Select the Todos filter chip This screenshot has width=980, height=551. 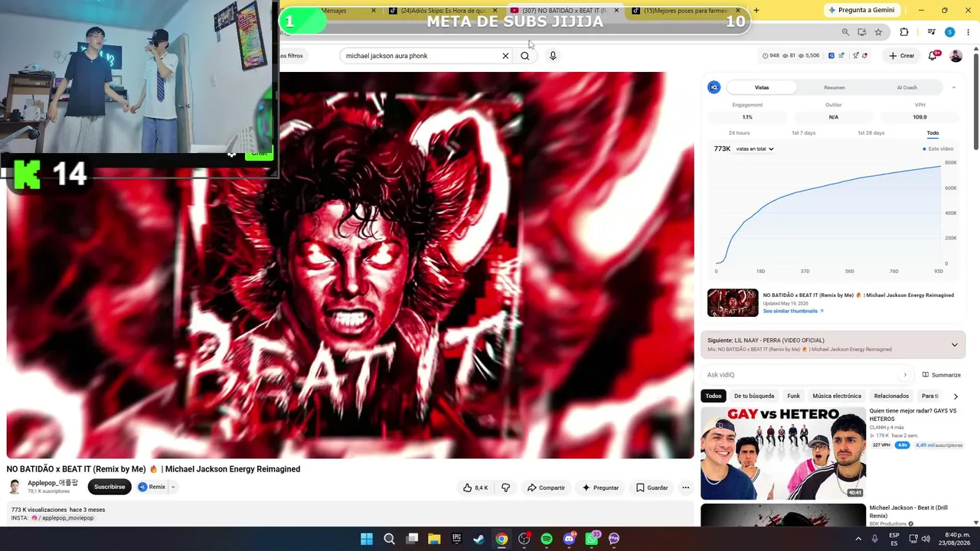pyautogui.click(x=714, y=396)
